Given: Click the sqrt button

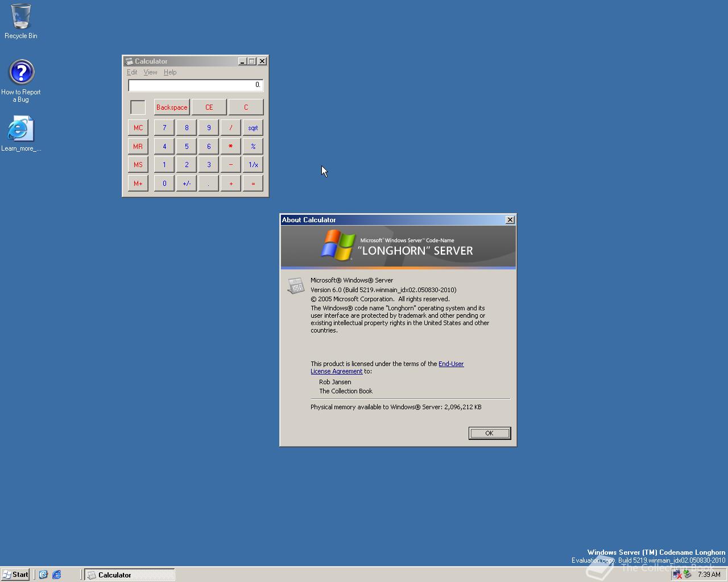Looking at the screenshot, I should click(x=253, y=128).
